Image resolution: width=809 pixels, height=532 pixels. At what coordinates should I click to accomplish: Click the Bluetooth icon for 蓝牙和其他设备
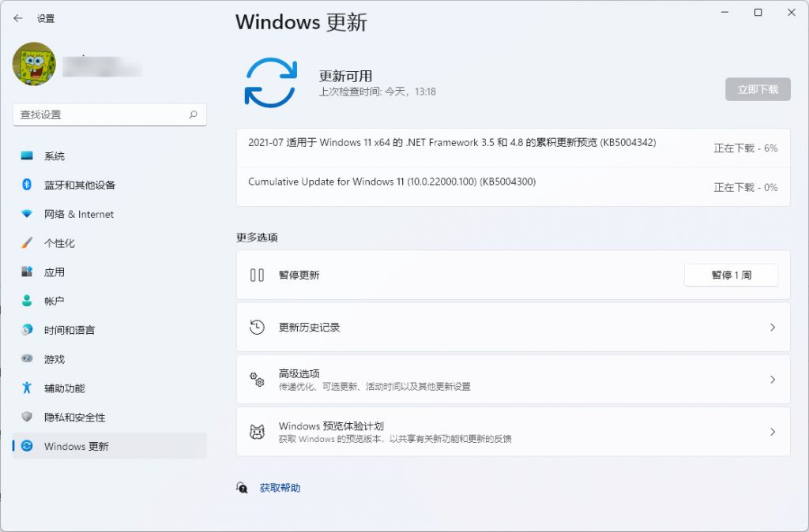pos(27,185)
